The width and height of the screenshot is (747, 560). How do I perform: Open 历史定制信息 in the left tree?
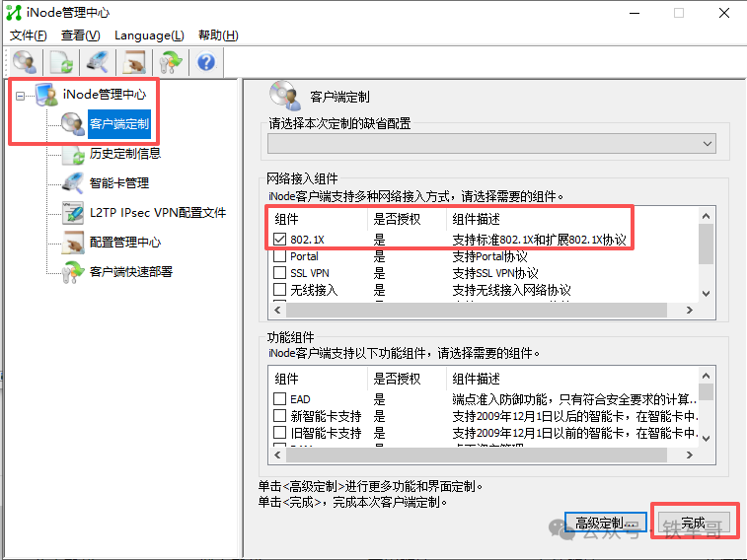(124, 153)
